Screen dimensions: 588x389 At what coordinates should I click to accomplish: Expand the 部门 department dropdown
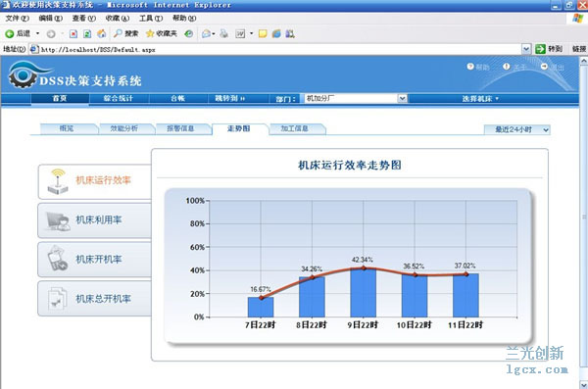pos(402,99)
